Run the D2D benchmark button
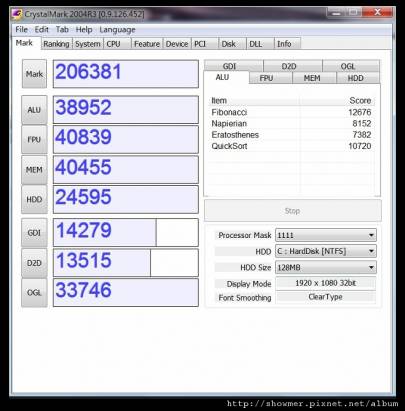405x411 pixels. (x=34, y=263)
